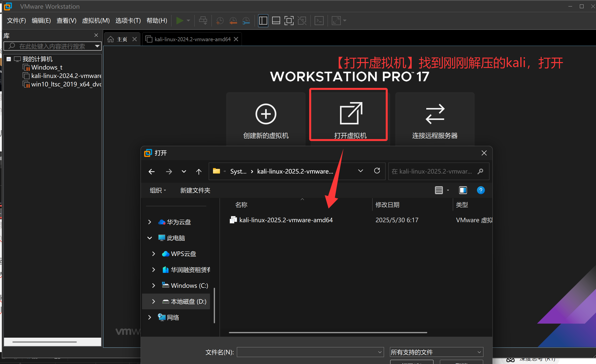Select Windows_t in the library

pos(47,67)
